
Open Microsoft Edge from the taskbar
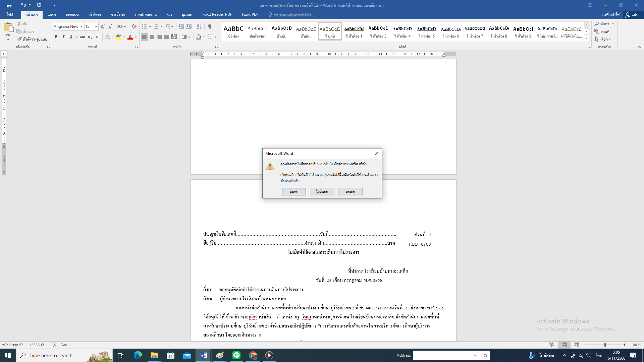[138, 355]
